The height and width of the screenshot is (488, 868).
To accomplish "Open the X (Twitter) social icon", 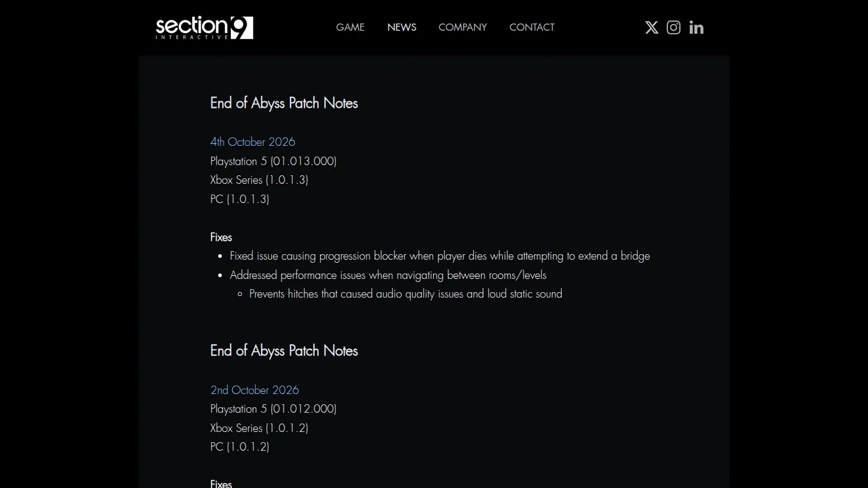I will [x=652, y=28].
